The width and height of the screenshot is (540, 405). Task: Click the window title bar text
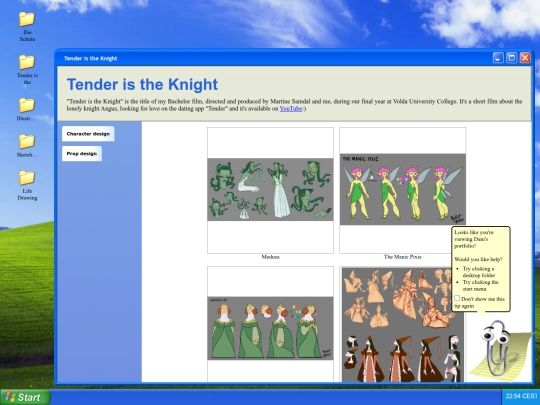click(91, 58)
